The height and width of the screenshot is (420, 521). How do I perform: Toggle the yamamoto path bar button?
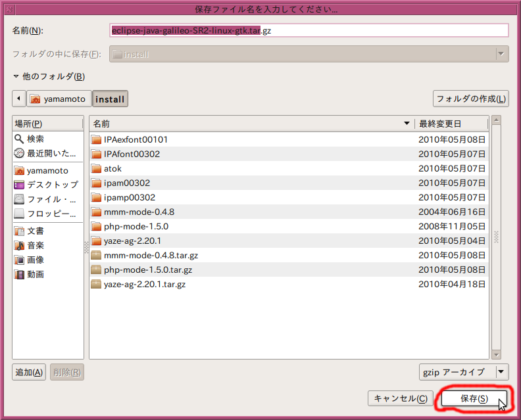[x=59, y=99]
